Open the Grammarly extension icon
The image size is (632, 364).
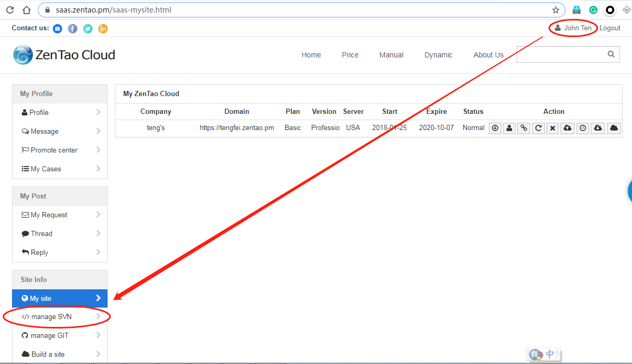[593, 10]
